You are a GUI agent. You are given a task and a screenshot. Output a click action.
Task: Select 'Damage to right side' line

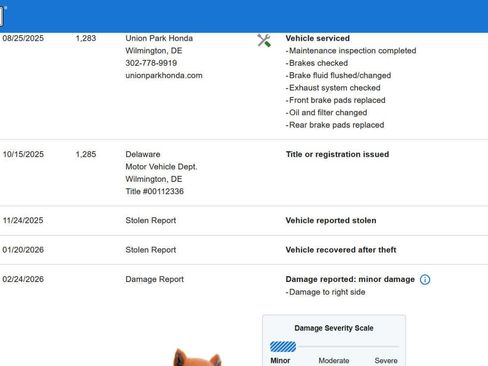point(325,292)
